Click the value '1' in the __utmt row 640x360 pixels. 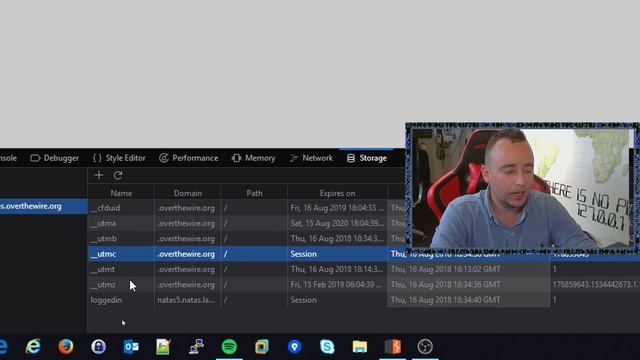554,269
